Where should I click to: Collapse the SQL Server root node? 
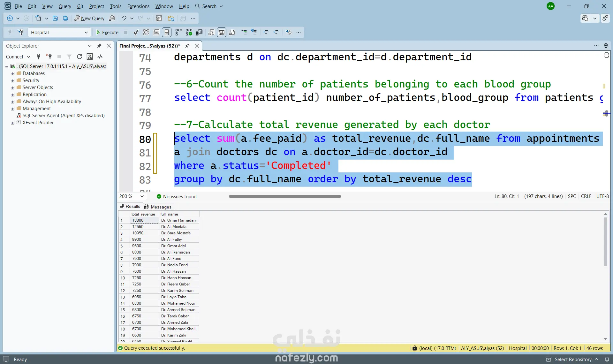(x=6, y=66)
